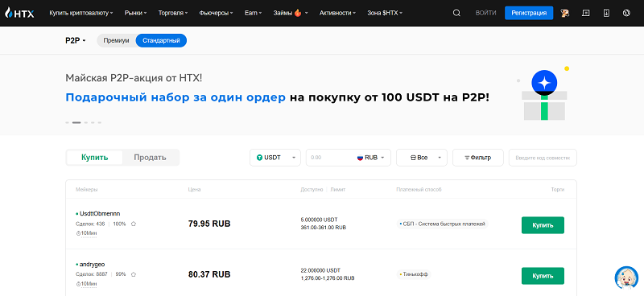Click the Russian flag currency icon
This screenshot has height=296, width=644.
point(360,158)
